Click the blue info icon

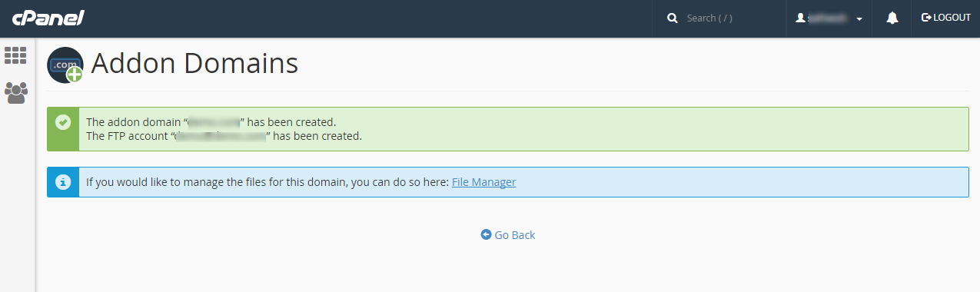tap(63, 182)
